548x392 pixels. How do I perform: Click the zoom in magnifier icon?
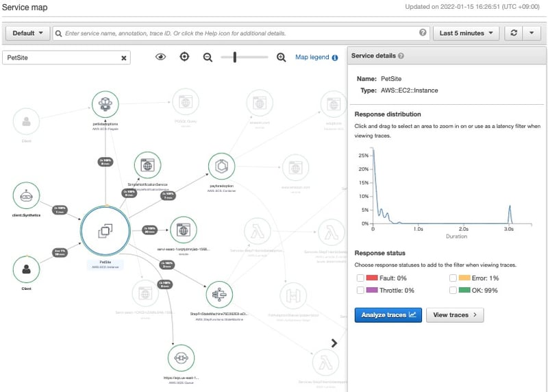coord(281,57)
